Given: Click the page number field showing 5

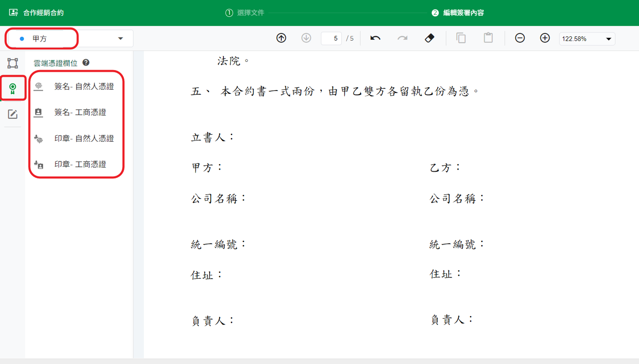Looking at the screenshot, I should (331, 39).
